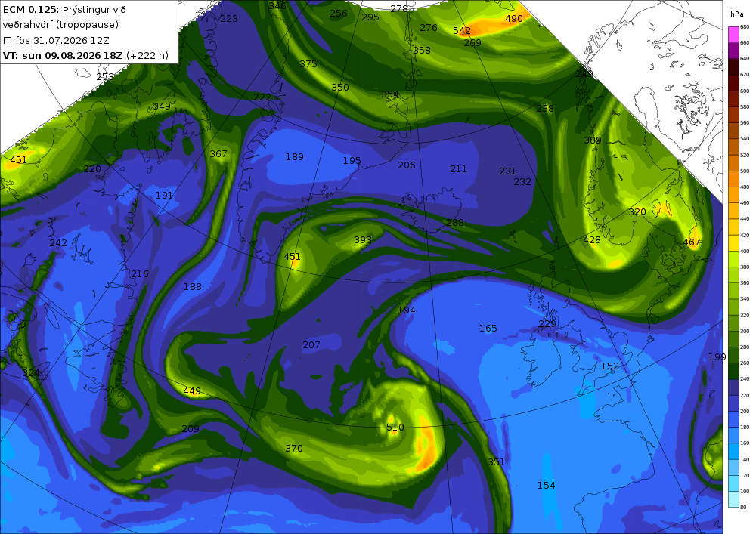Select the 'veðrahvörf (tropopause)' title line
Screen dimensions: 756x534
tap(60, 25)
